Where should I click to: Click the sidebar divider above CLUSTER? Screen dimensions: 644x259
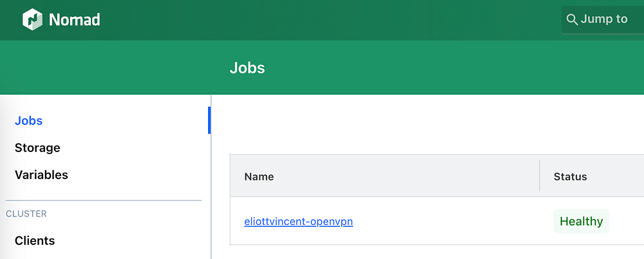click(x=103, y=200)
